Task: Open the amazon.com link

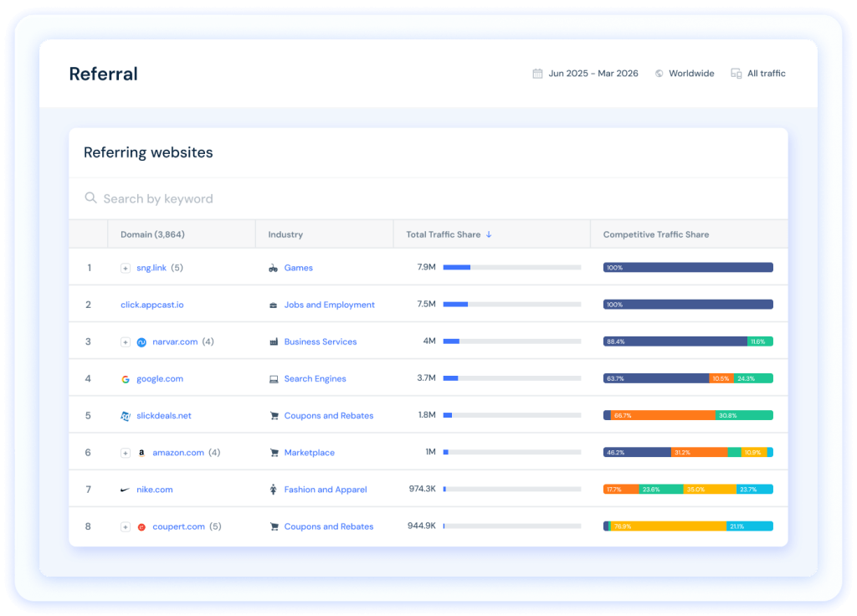Action: point(178,453)
